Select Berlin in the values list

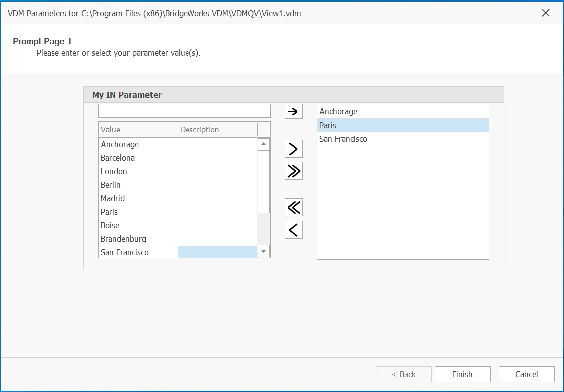point(178,185)
